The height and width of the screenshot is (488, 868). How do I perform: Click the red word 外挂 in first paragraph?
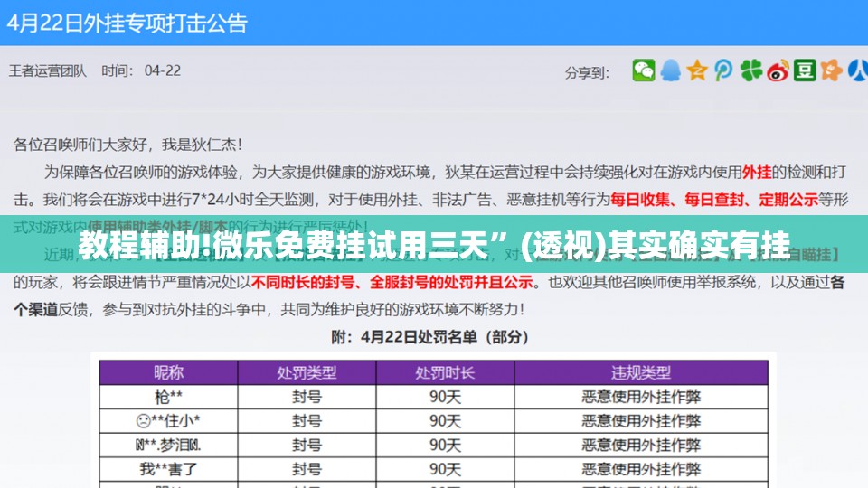pos(756,172)
